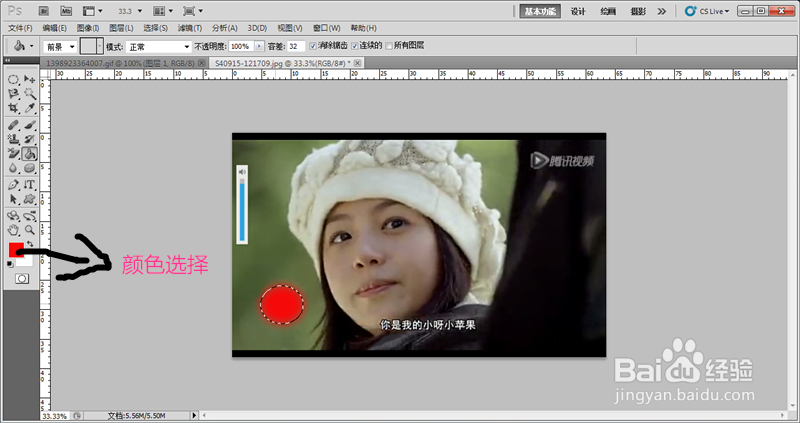The height and width of the screenshot is (423, 800).
Task: Select the Zoom tool
Action: coord(30,230)
